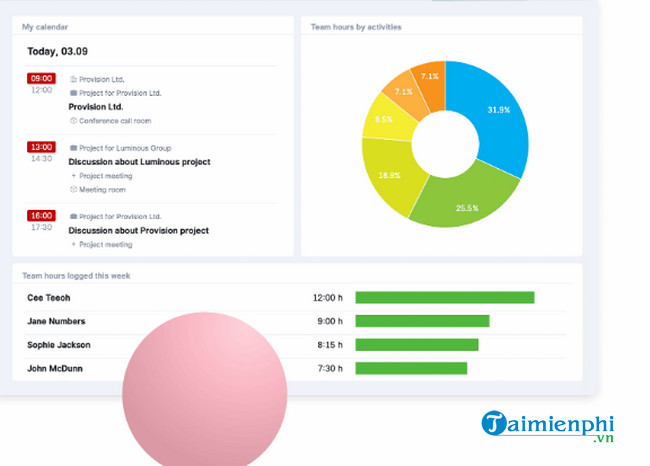650x466 pixels.
Task: Open the Discussion about Luminous project event
Action: tap(139, 162)
